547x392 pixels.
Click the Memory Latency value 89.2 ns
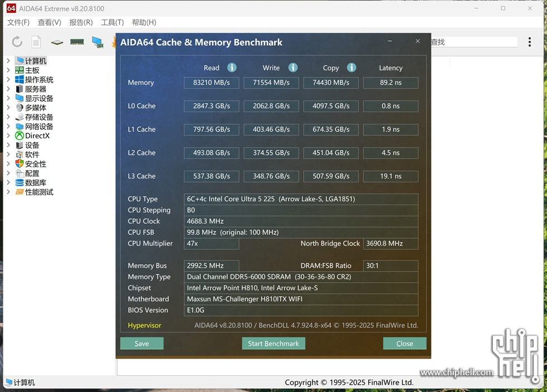point(391,83)
